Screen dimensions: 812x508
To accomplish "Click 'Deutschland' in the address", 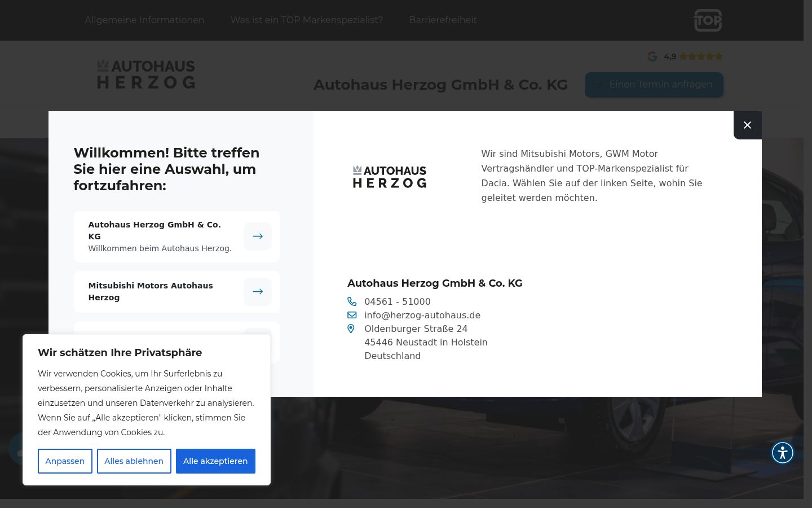I will point(392,356).
